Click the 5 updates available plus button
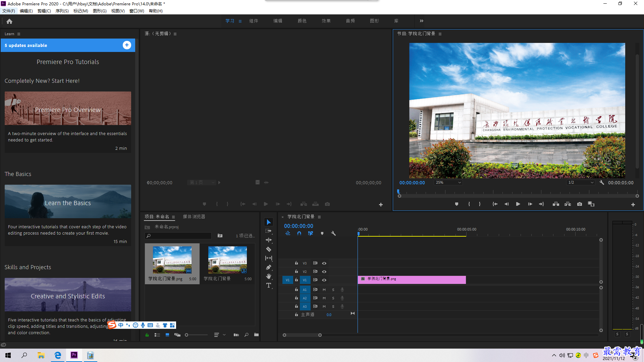644x362 pixels. [127, 45]
